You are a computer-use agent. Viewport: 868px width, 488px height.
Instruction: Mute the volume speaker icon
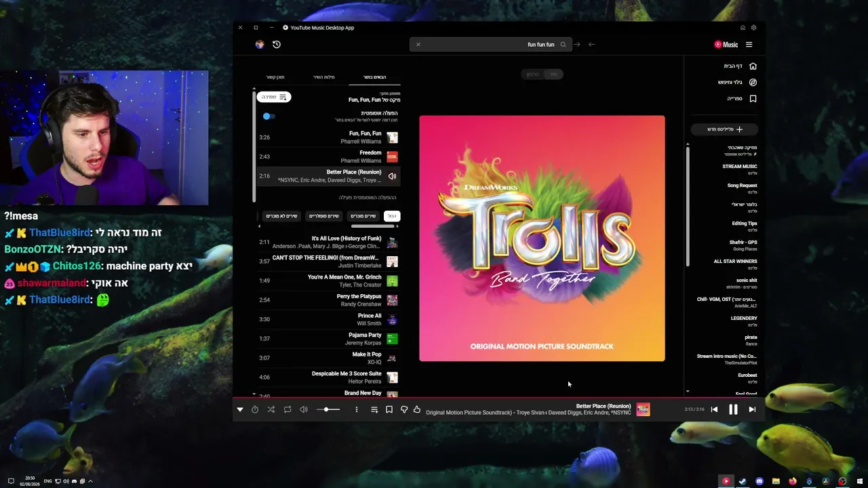click(x=304, y=409)
